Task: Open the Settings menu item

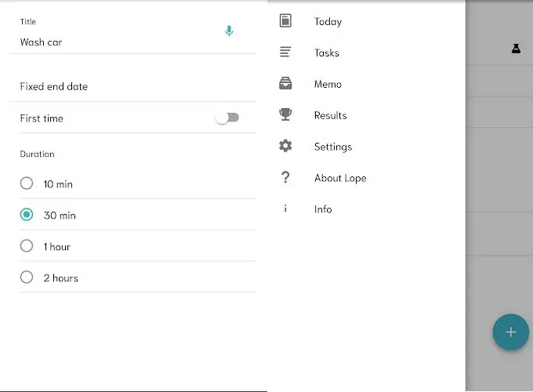Action: pyautogui.click(x=367, y=146)
